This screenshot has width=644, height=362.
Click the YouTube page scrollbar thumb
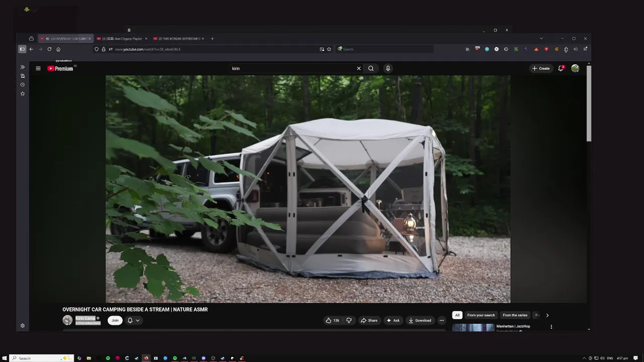(589, 103)
